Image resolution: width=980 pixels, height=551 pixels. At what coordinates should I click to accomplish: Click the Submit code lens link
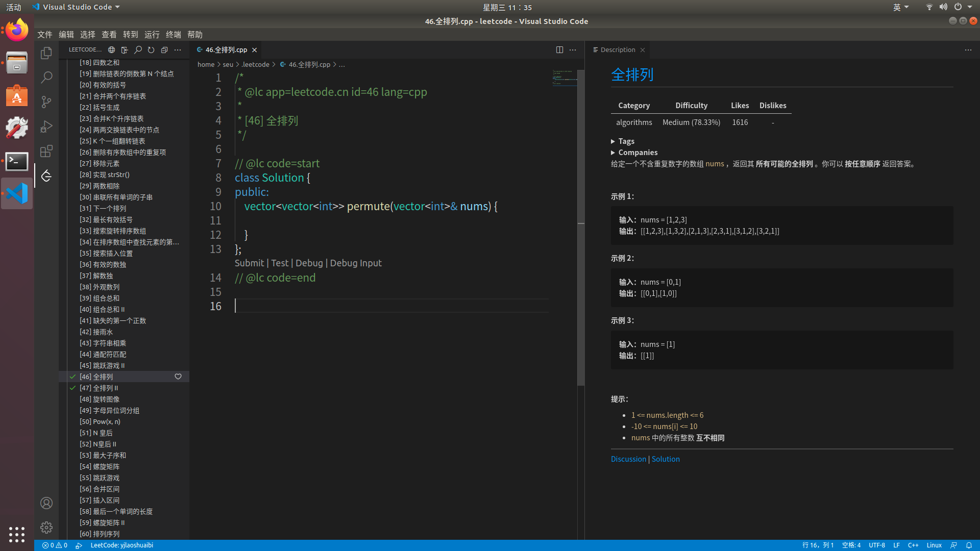[x=249, y=263]
